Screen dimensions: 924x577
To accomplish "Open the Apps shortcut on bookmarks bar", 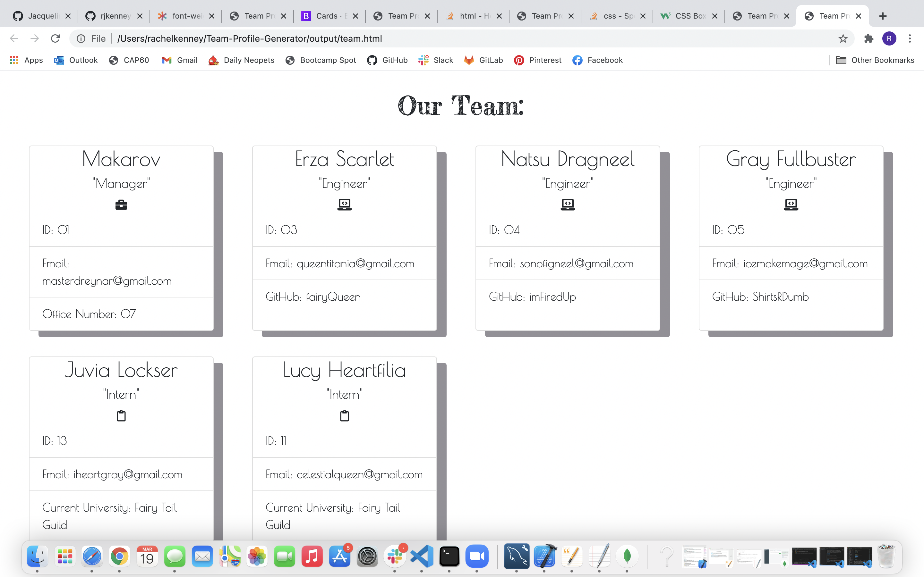I will pyautogui.click(x=26, y=60).
